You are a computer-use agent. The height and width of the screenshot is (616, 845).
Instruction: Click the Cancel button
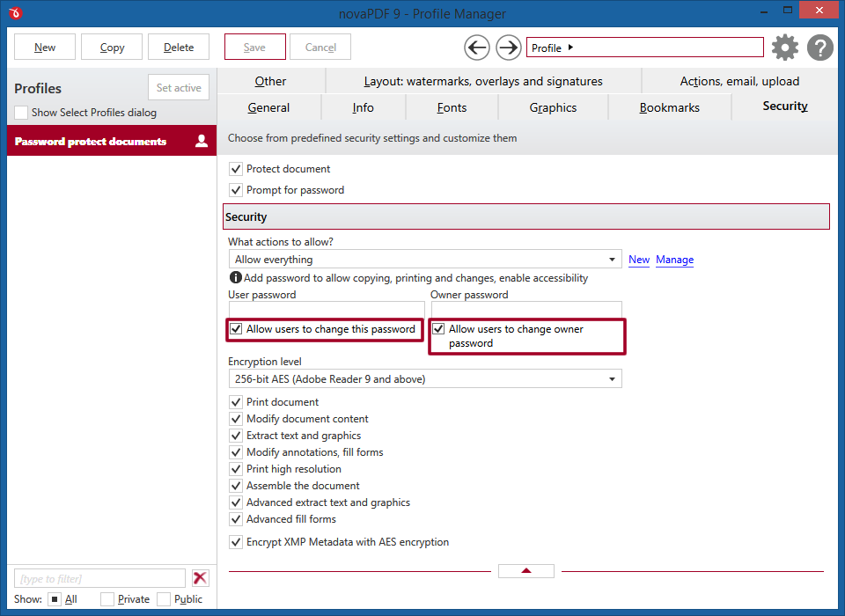pos(320,47)
